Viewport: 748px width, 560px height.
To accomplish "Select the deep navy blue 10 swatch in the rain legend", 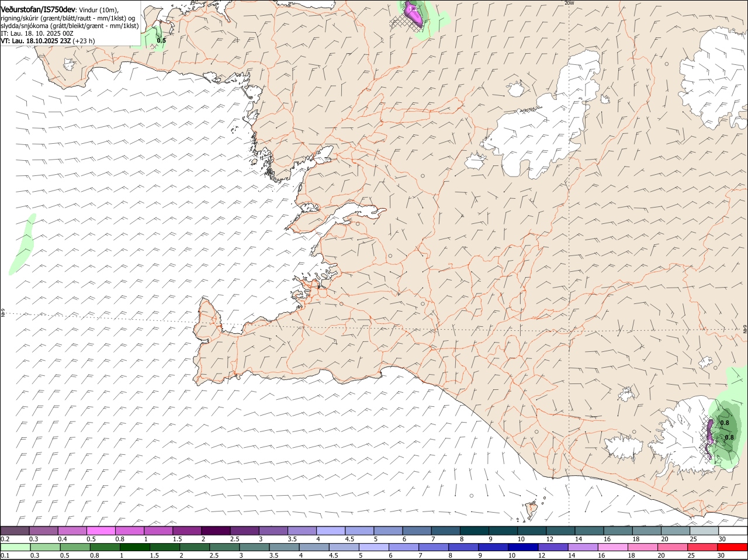I will [x=524, y=548].
